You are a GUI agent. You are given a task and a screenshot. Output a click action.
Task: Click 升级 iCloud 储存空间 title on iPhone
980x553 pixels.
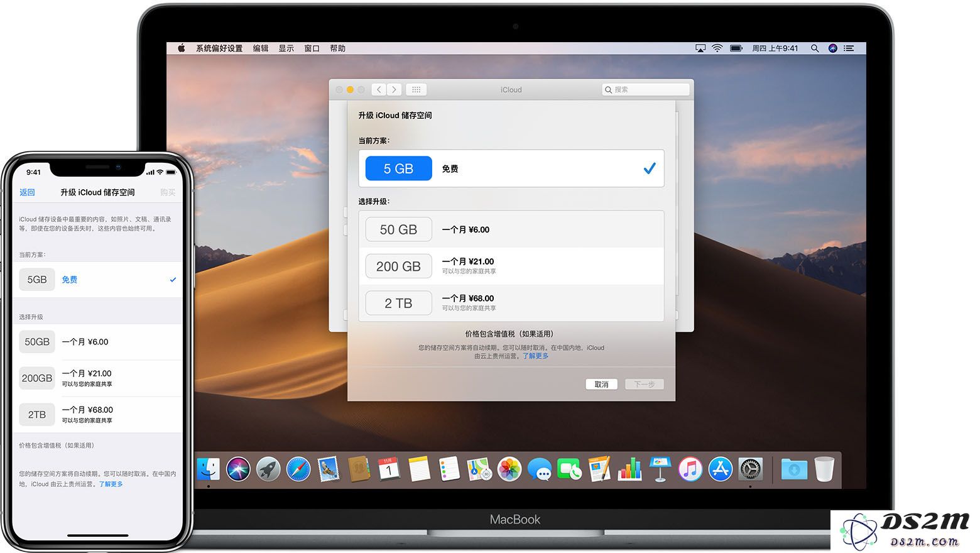click(97, 192)
